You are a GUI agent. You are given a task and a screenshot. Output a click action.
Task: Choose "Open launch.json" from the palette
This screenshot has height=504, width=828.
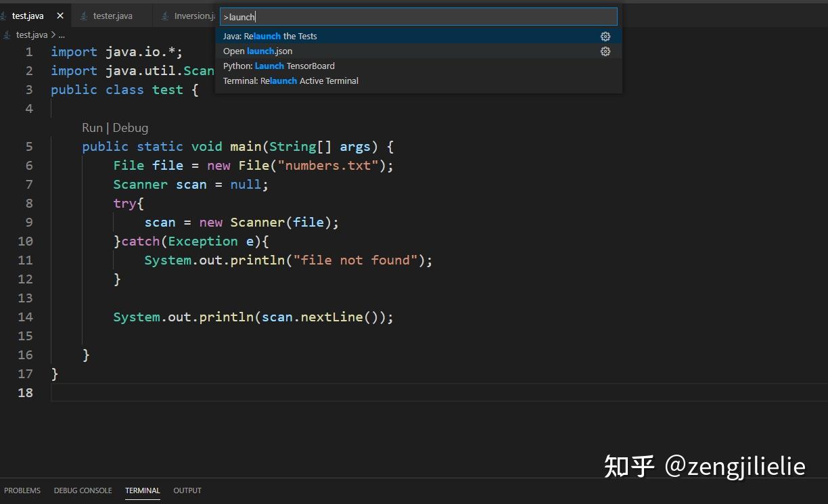[x=257, y=51]
